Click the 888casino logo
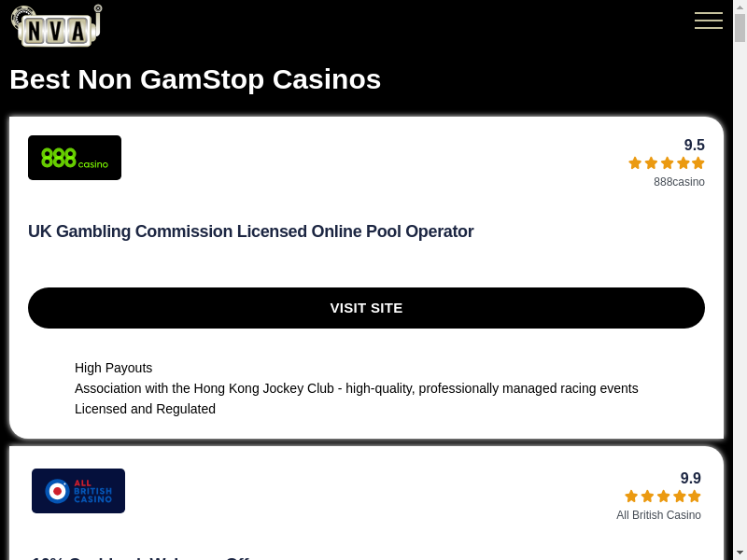Image resolution: width=747 pixels, height=560 pixels. [x=75, y=158]
